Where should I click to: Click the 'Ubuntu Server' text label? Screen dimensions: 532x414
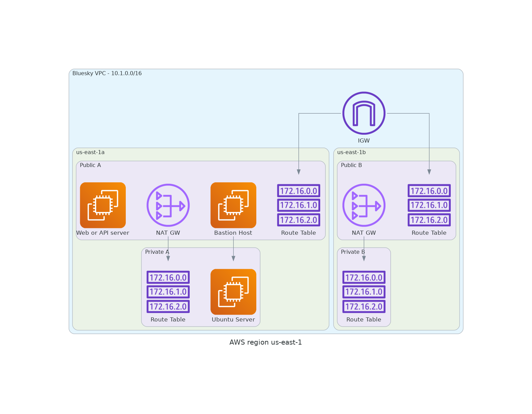[x=233, y=320]
